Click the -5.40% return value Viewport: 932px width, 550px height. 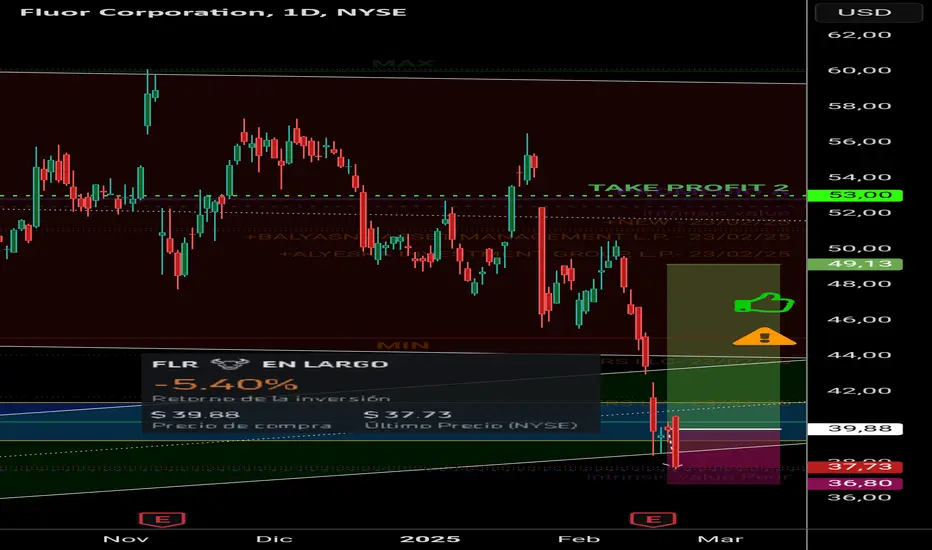[x=225, y=384]
